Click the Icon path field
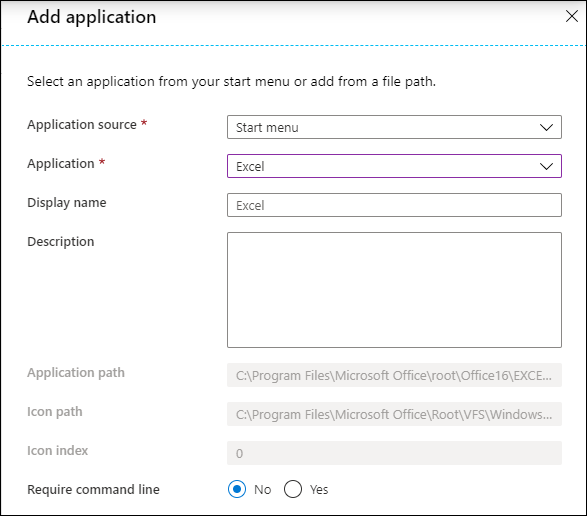The image size is (587, 516). pos(394,414)
